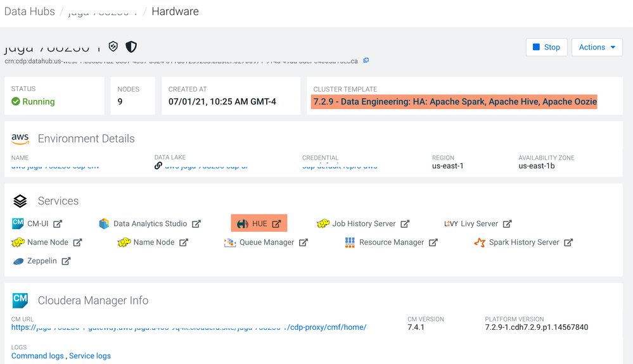
Task: Click the first Name Node elephant icon
Action: (x=18, y=242)
